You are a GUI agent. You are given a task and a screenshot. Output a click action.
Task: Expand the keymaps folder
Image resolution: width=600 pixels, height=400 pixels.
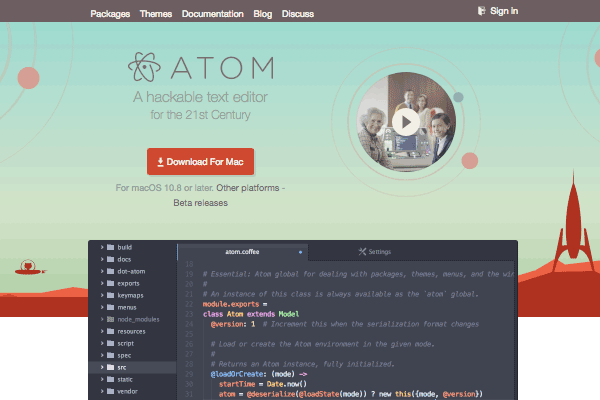click(102, 295)
